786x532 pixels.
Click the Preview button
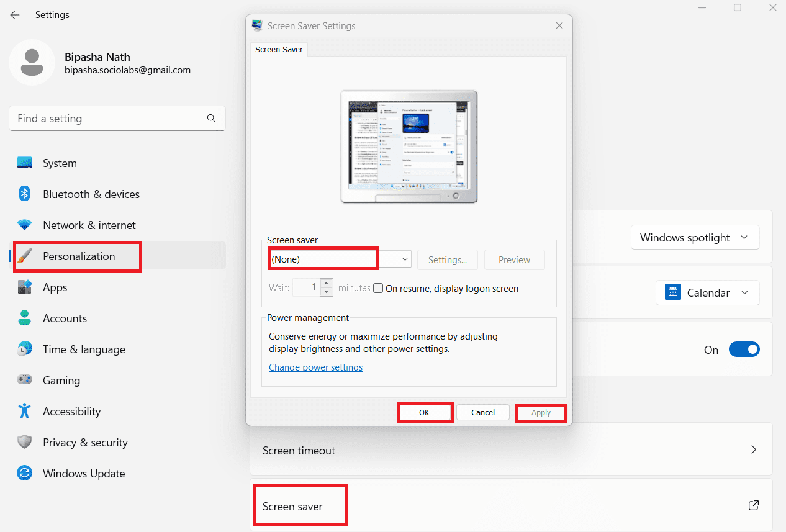click(x=514, y=260)
